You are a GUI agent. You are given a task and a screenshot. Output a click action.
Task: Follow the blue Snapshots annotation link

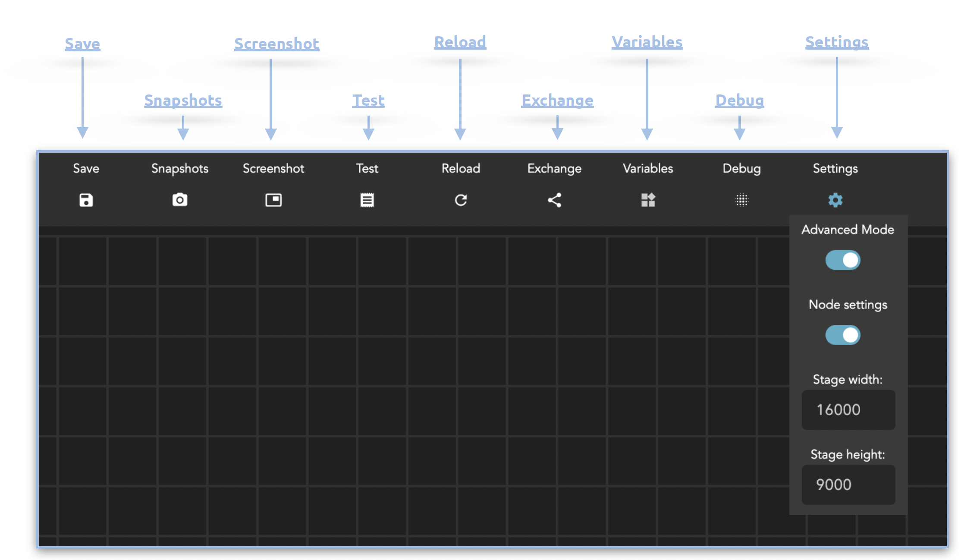click(x=183, y=101)
